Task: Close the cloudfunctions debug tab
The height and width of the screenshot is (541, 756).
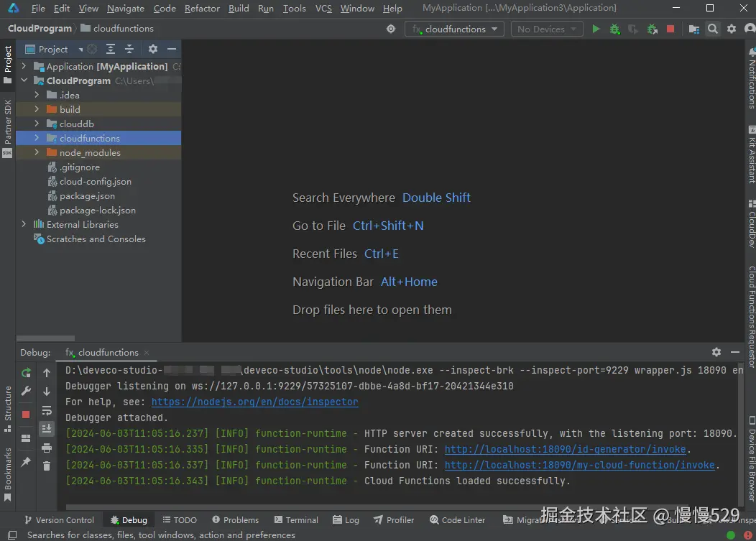Action: [147, 353]
